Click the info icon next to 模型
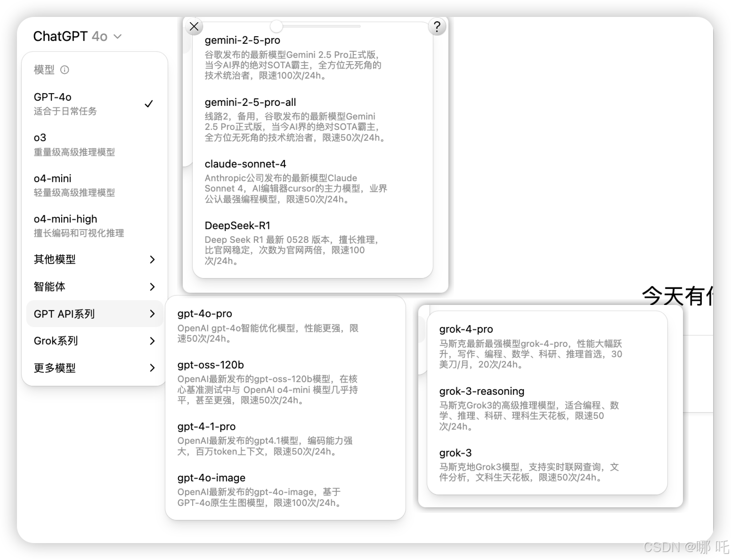 [x=65, y=70]
